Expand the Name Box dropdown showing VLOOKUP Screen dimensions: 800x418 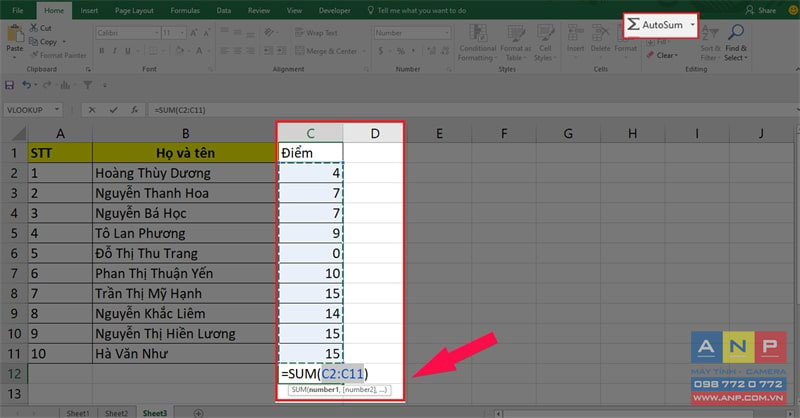[57, 110]
